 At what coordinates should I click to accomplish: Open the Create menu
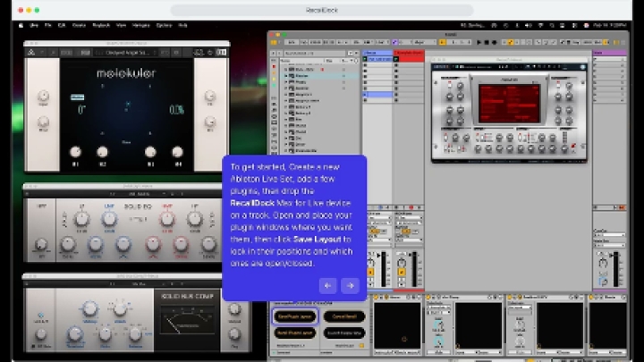click(79, 25)
